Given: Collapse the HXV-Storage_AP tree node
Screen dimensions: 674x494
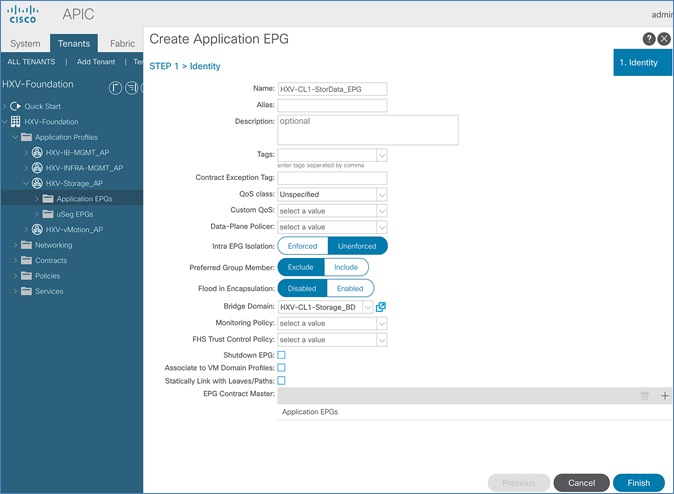Looking at the screenshot, I should pos(26,183).
